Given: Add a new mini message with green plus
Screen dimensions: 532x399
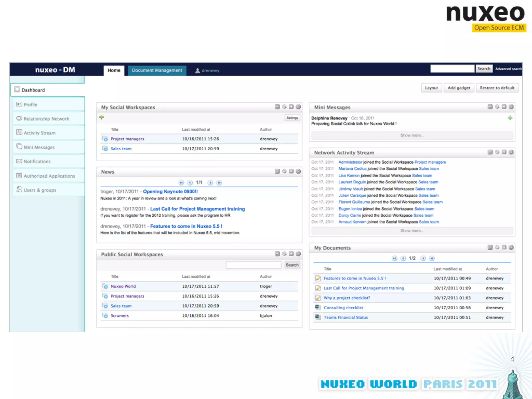Looking at the screenshot, I should [x=510, y=118].
